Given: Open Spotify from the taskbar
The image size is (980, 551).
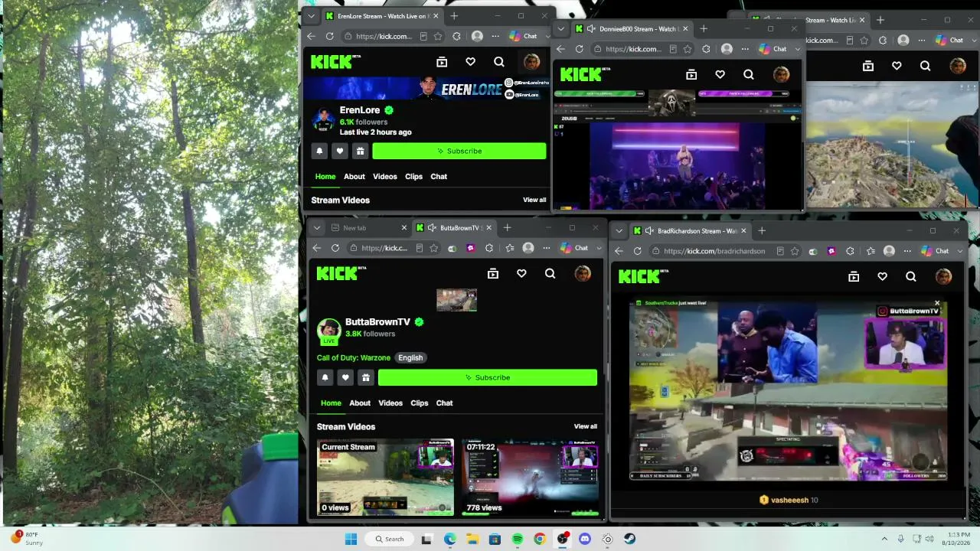Looking at the screenshot, I should click(x=518, y=539).
